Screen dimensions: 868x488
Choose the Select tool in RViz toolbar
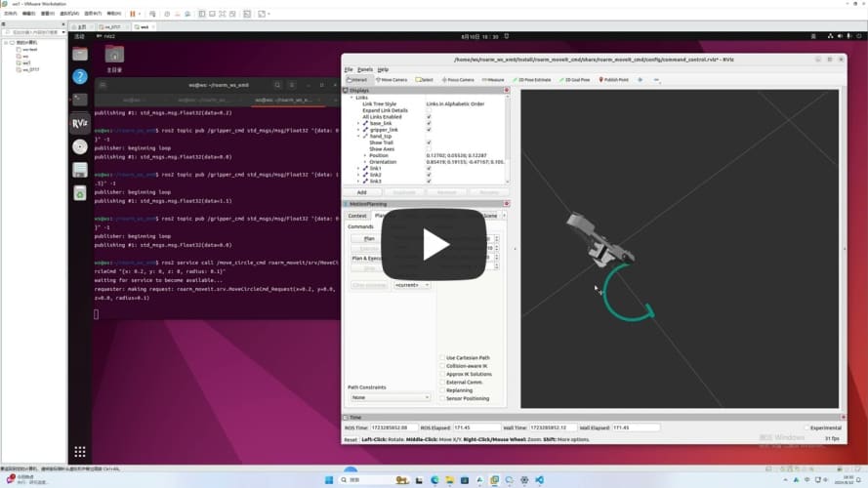[x=425, y=80]
